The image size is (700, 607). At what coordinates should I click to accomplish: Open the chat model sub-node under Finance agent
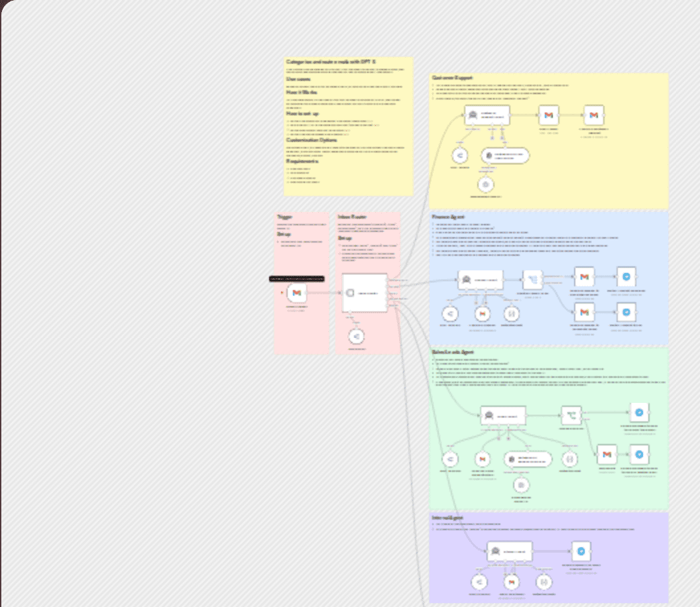[x=450, y=313]
